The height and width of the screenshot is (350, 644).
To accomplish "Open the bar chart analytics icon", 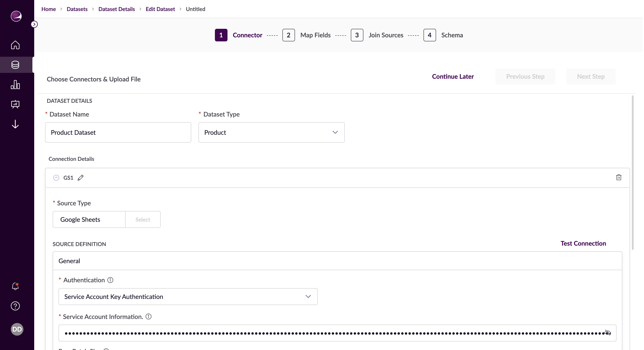I will [15, 85].
